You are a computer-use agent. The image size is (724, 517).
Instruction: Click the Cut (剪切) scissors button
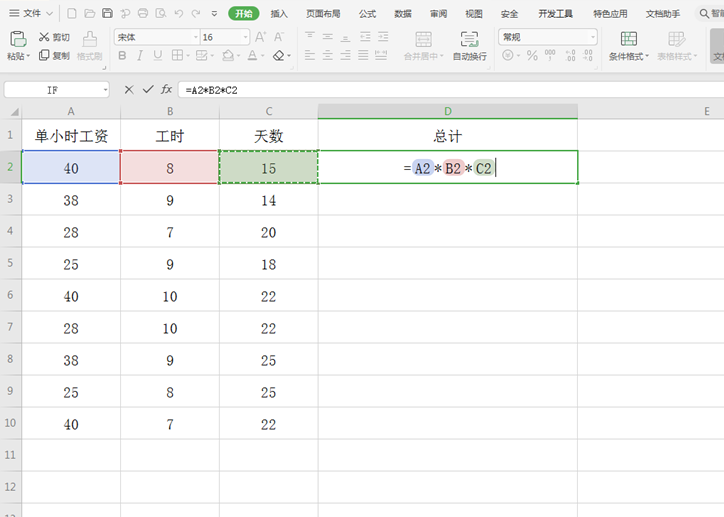coord(54,37)
